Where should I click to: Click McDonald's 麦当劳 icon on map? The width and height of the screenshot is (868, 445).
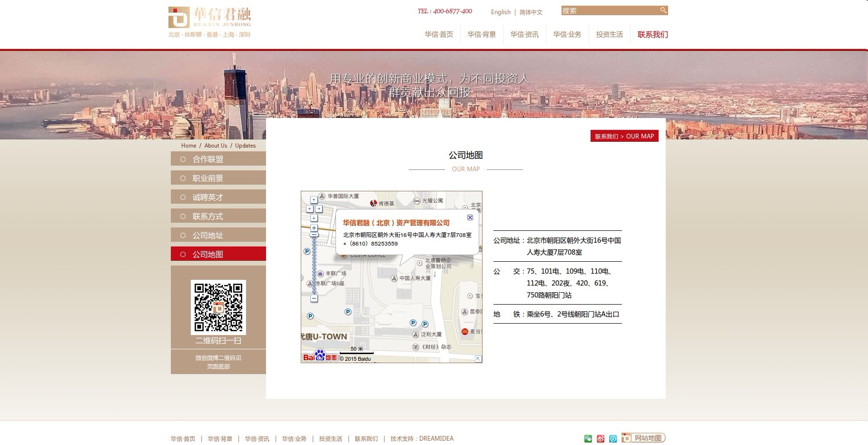pyautogui.click(x=465, y=331)
